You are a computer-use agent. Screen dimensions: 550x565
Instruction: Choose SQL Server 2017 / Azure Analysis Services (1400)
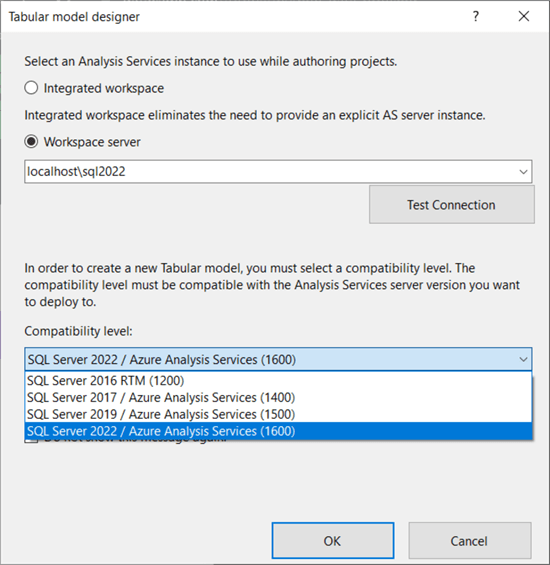(x=278, y=397)
